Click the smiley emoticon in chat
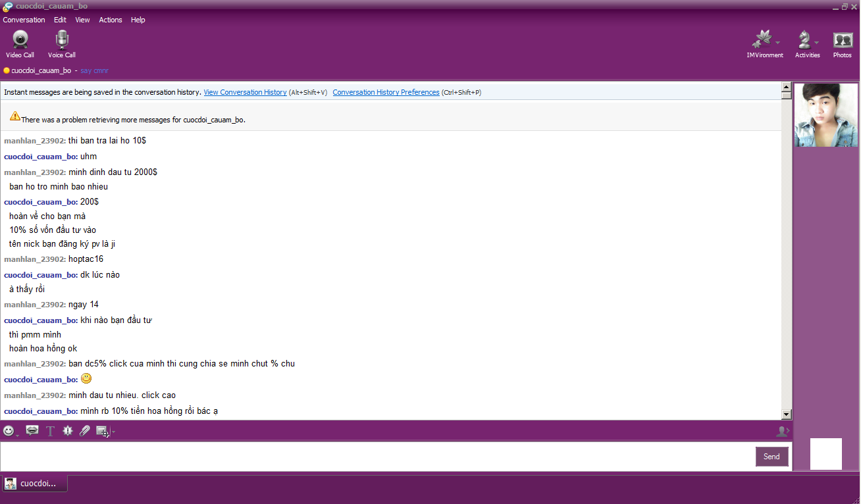861x504 pixels. point(86,379)
